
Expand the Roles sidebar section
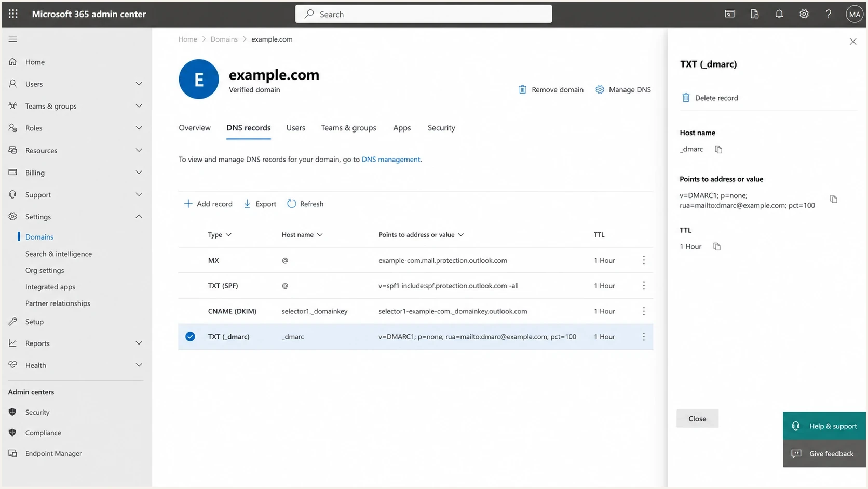pos(139,128)
